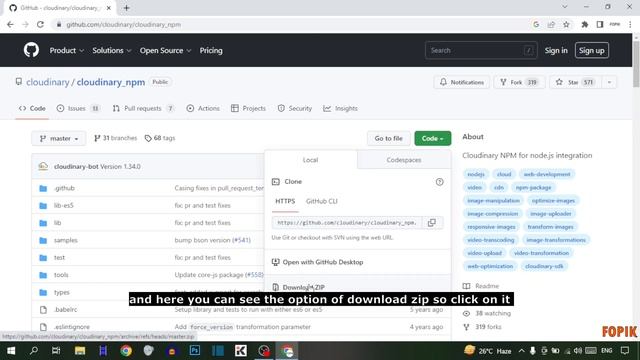Open the Pull requests tab
The height and width of the screenshot is (360, 640).
coord(143,109)
